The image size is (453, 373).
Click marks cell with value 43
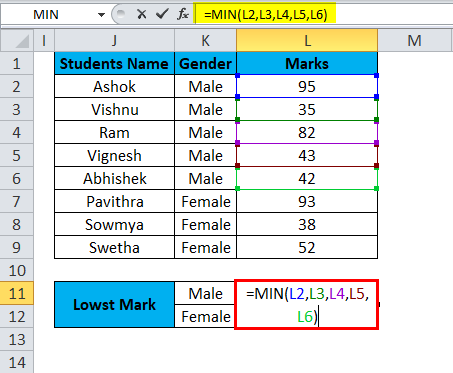point(307,155)
